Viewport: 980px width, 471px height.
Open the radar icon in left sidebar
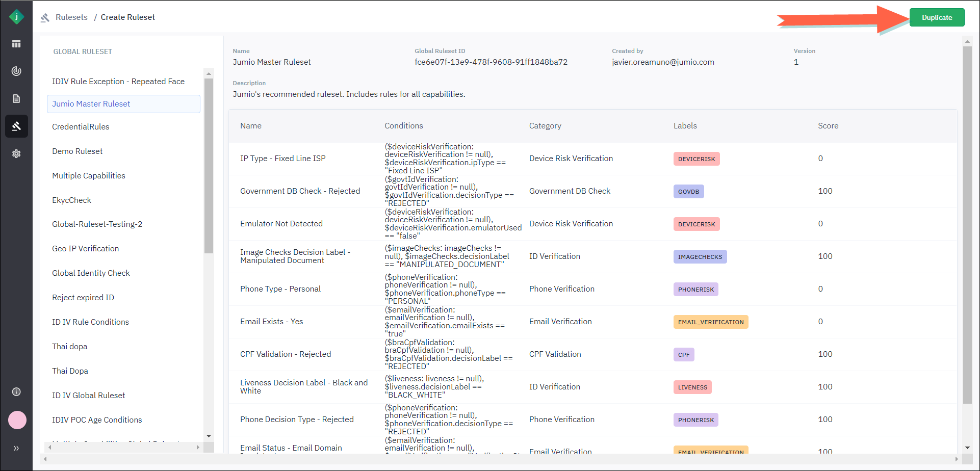click(x=16, y=71)
